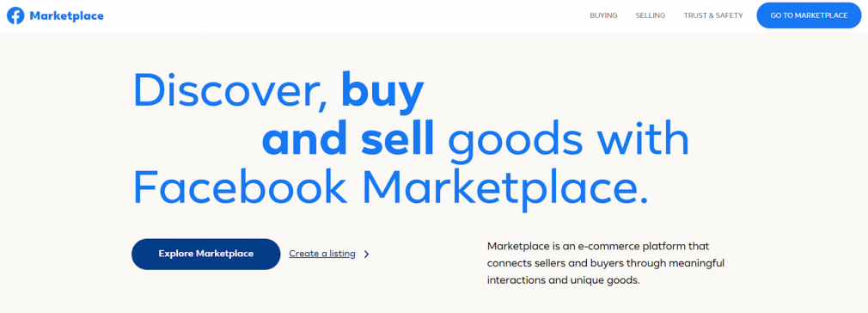Click the Facebook logo icon
Image resolution: width=868 pixels, height=313 pixels.
tap(15, 15)
